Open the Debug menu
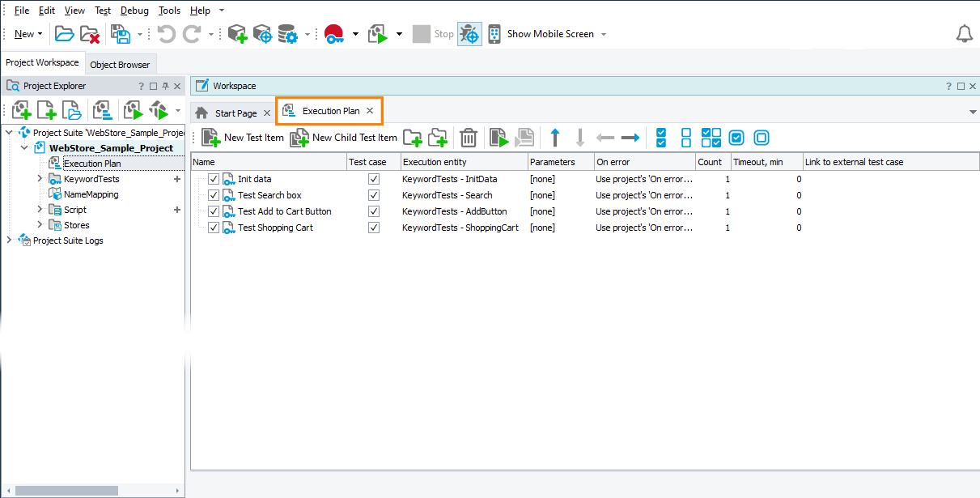This screenshot has width=980, height=498. point(134,11)
